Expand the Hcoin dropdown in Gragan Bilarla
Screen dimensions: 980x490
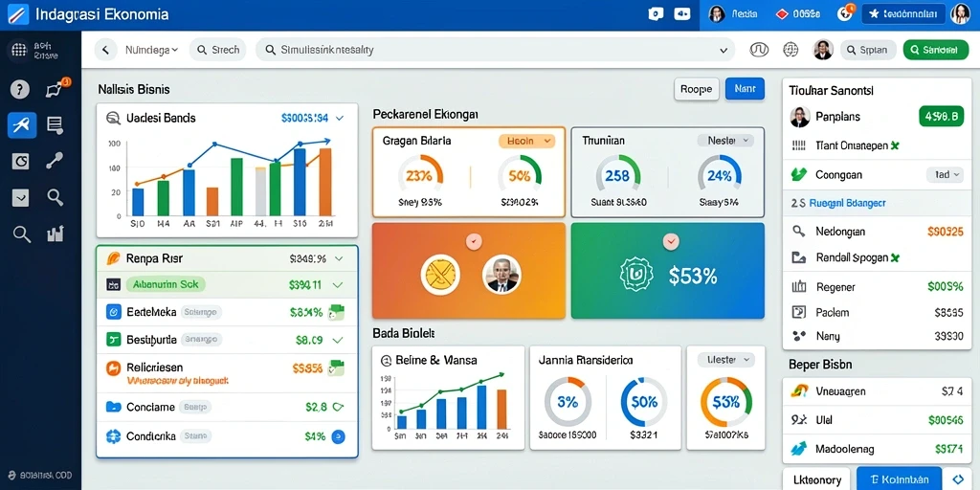[x=526, y=142]
